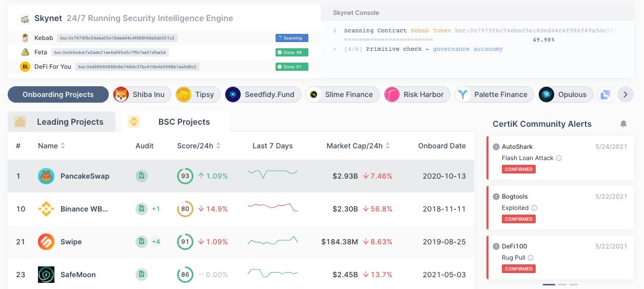644x289 pixels.
Task: Click the Scanning status badge for Kebab
Action: coord(291,38)
